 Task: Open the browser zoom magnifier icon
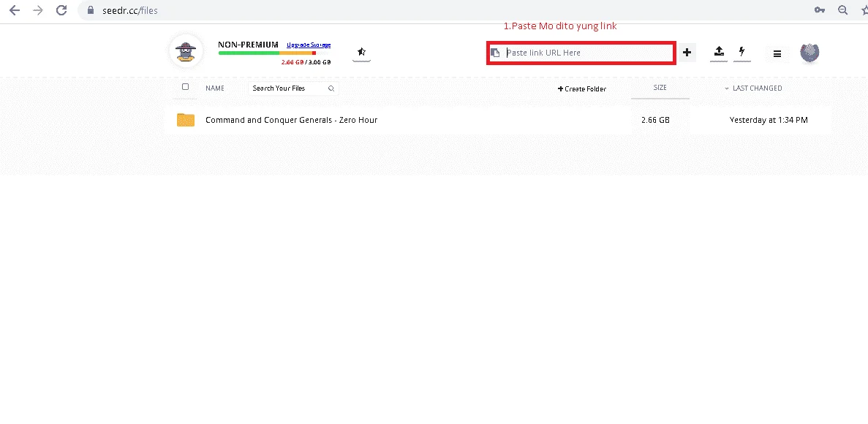pyautogui.click(x=843, y=10)
